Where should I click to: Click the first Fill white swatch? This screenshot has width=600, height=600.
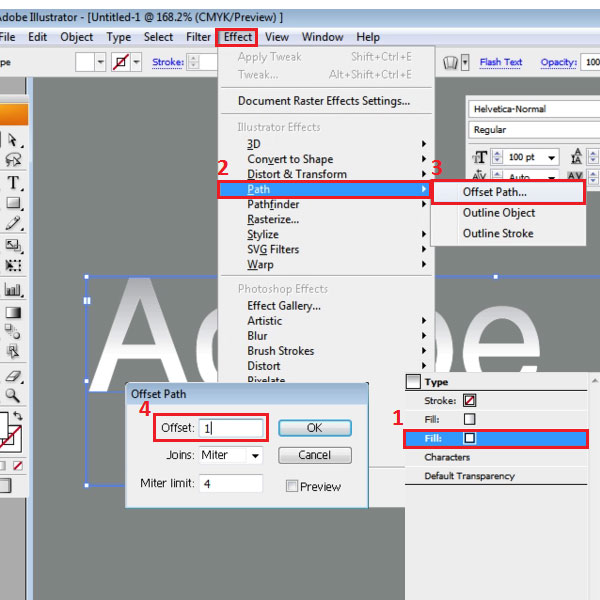[x=469, y=419]
